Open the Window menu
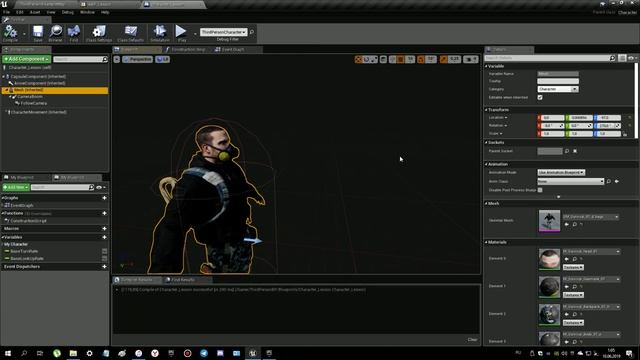Image resolution: width=640 pixels, height=360 pixels. click(87, 12)
